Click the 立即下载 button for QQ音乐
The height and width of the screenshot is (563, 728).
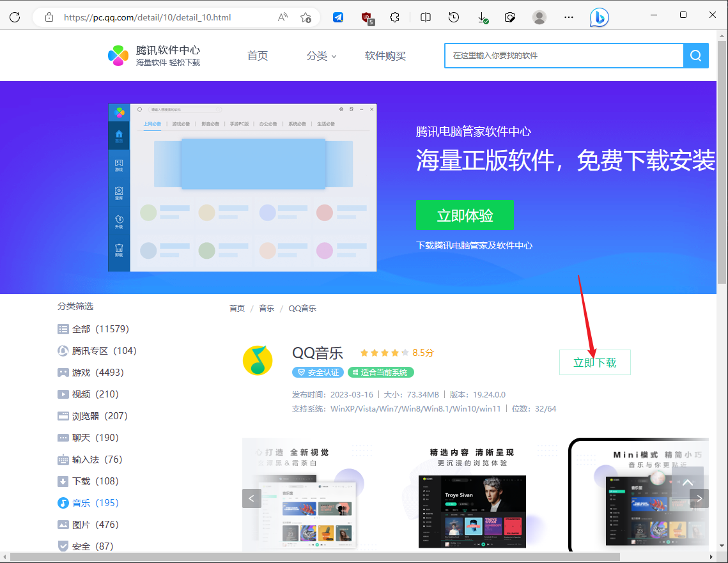(595, 362)
